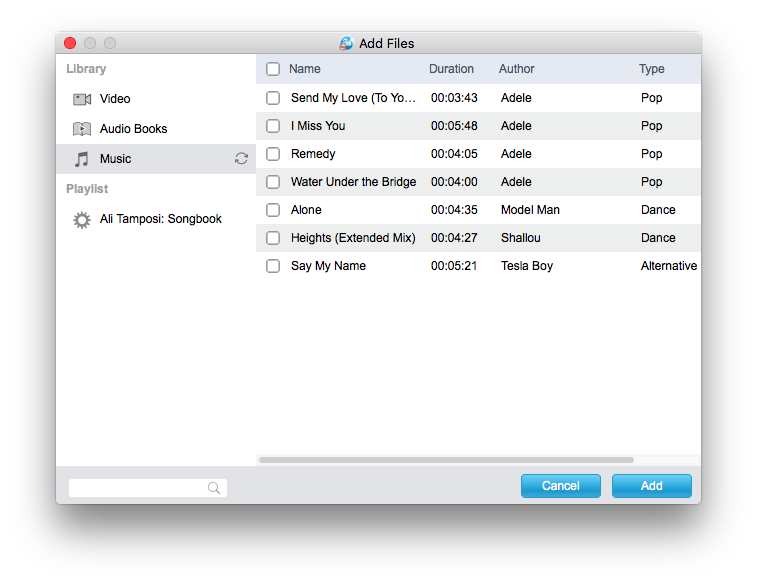Focus the search input field

pos(138,488)
